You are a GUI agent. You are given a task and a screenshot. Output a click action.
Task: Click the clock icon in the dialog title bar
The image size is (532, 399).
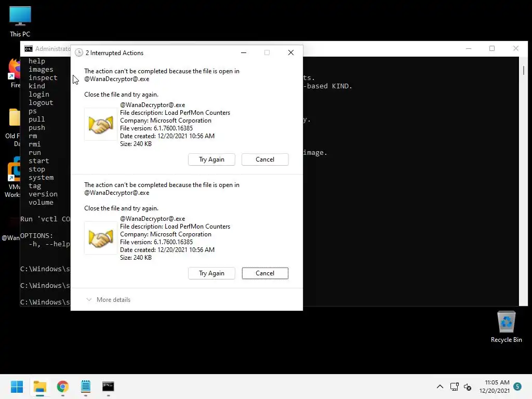79,52
